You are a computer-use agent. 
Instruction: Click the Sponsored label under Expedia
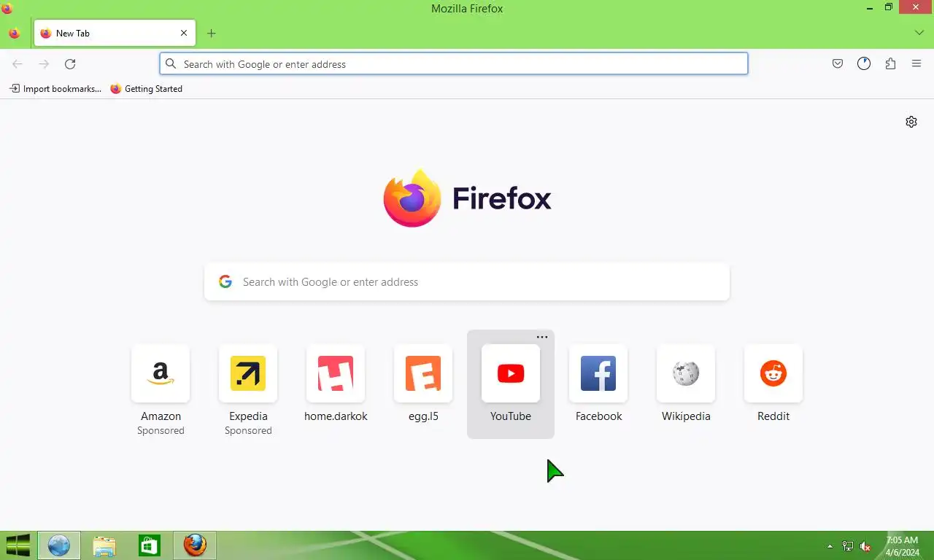[248, 431]
